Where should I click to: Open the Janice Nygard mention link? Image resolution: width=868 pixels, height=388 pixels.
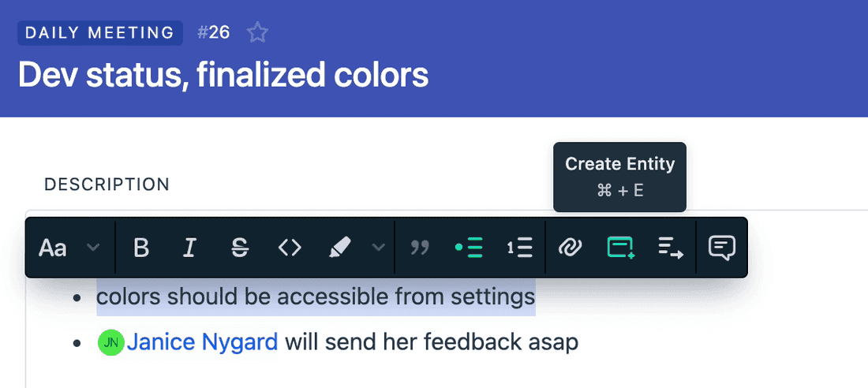point(202,342)
